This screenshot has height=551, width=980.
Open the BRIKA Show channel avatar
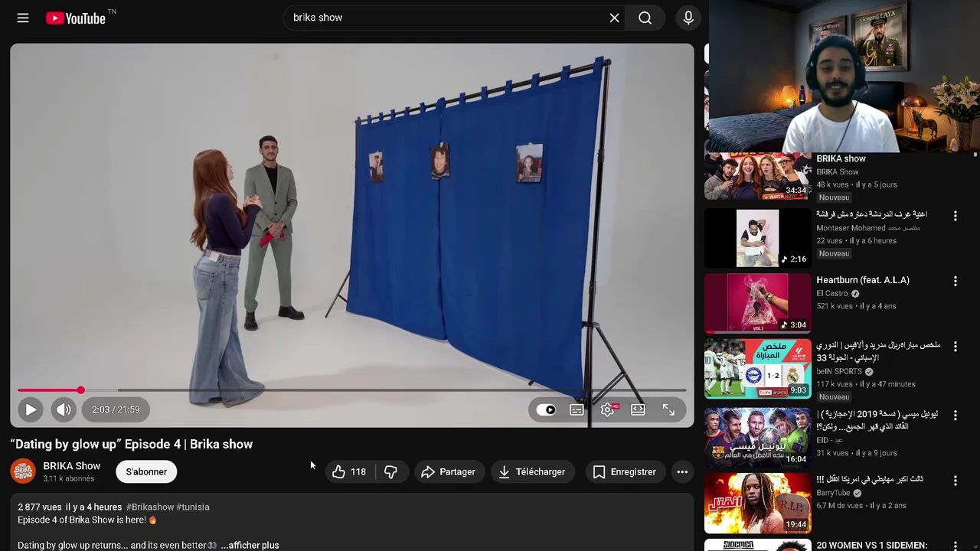pos(23,471)
